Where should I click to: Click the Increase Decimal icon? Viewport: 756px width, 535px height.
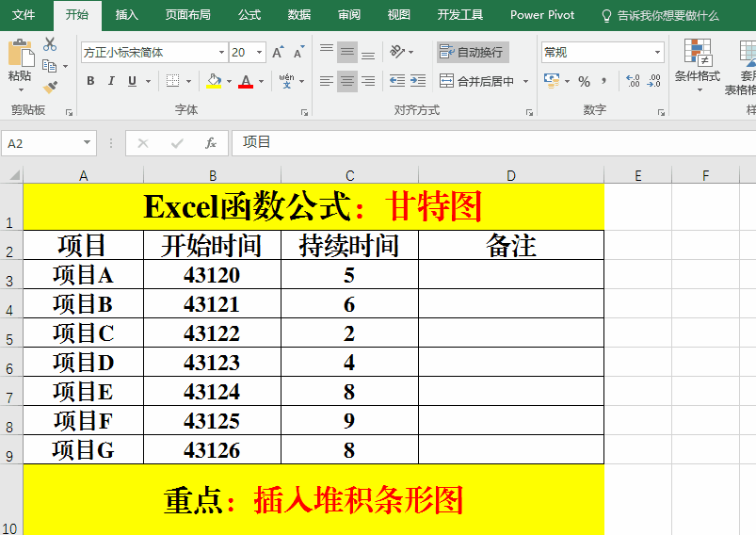[633, 81]
